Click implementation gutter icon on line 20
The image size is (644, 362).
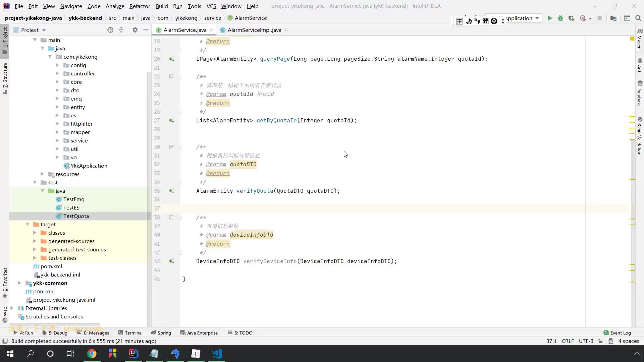[171, 59]
